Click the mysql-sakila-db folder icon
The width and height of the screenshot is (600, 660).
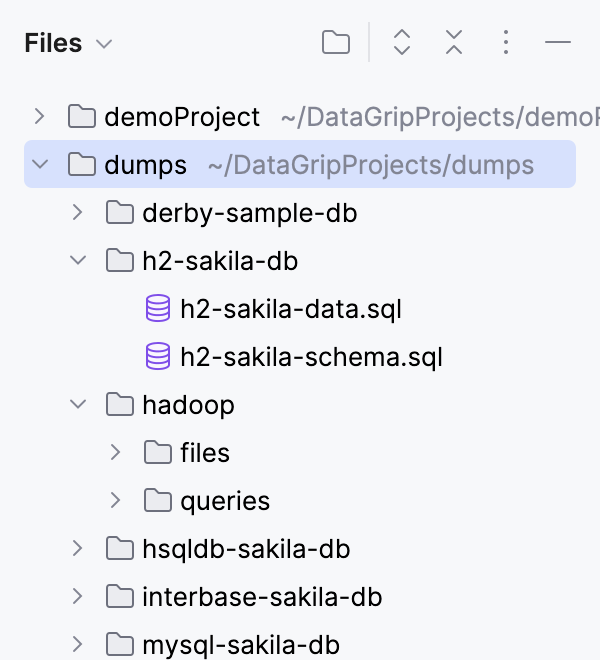tap(120, 644)
